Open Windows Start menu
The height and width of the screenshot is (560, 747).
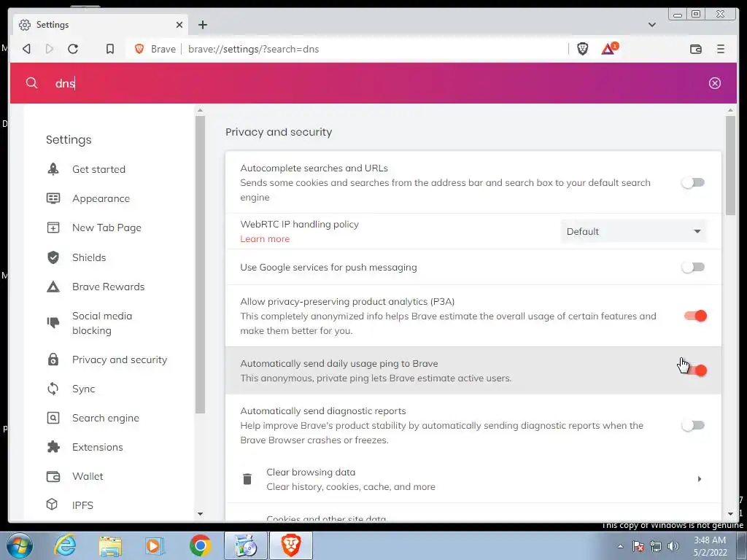[20, 545]
